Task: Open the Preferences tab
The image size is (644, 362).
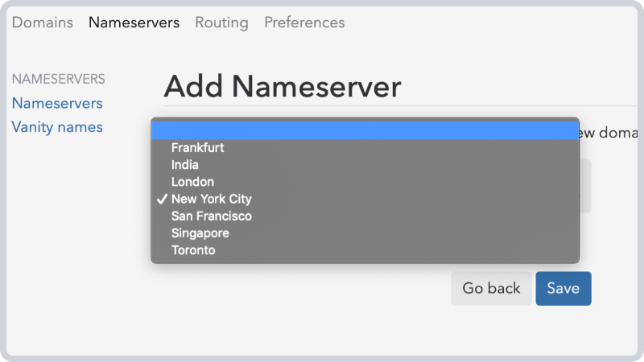Action: click(304, 23)
